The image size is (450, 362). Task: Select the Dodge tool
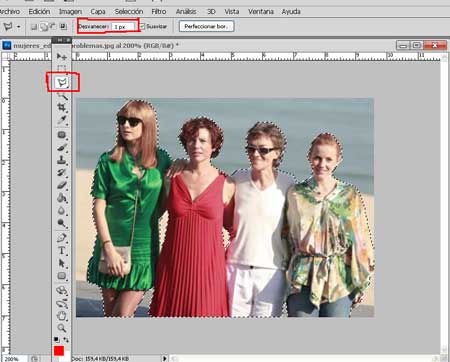coord(62,223)
